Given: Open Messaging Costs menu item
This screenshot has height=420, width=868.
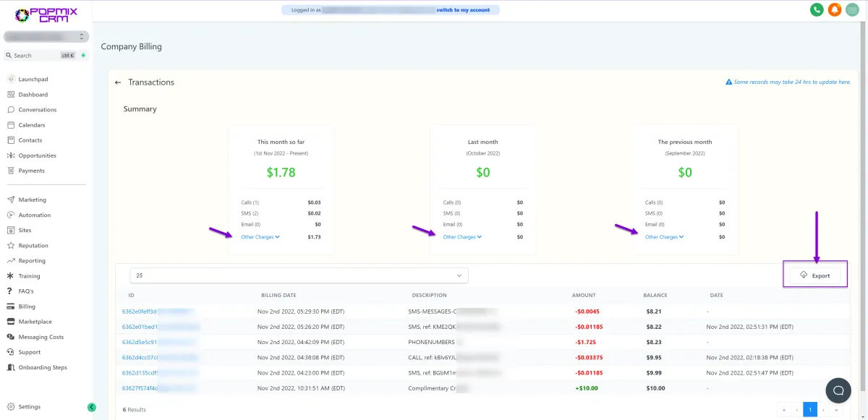Looking at the screenshot, I should 41,337.
